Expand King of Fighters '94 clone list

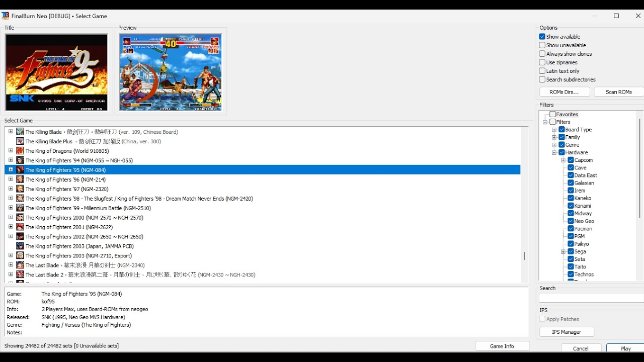point(11,160)
